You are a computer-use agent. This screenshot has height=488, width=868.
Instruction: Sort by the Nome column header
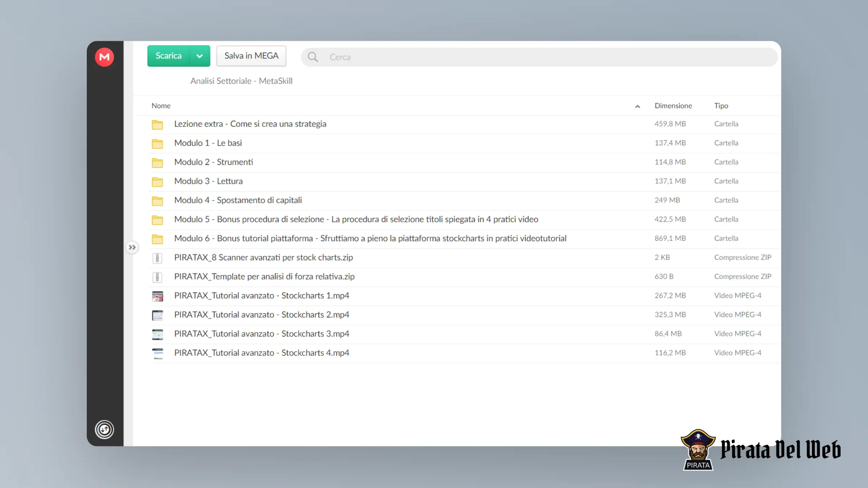(x=161, y=106)
